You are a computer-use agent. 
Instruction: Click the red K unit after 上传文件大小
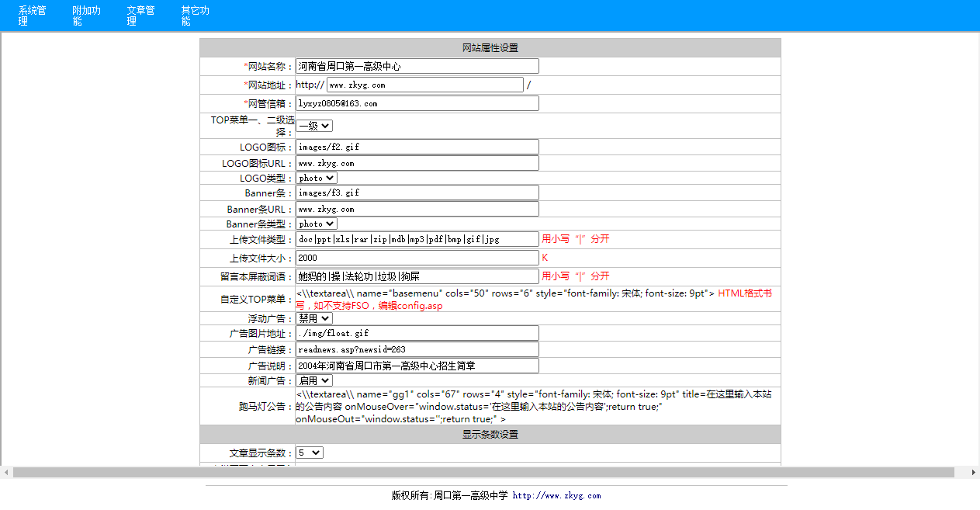coord(545,258)
